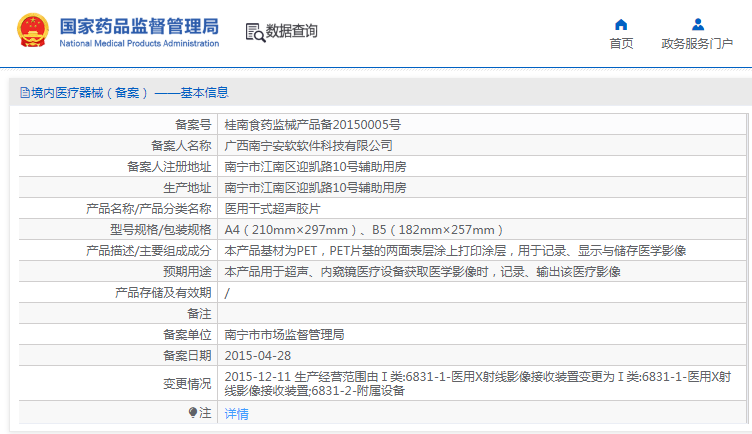The image size is (752, 434).
Task: Select product name 医用干式超声胶片
Action: [272, 209]
